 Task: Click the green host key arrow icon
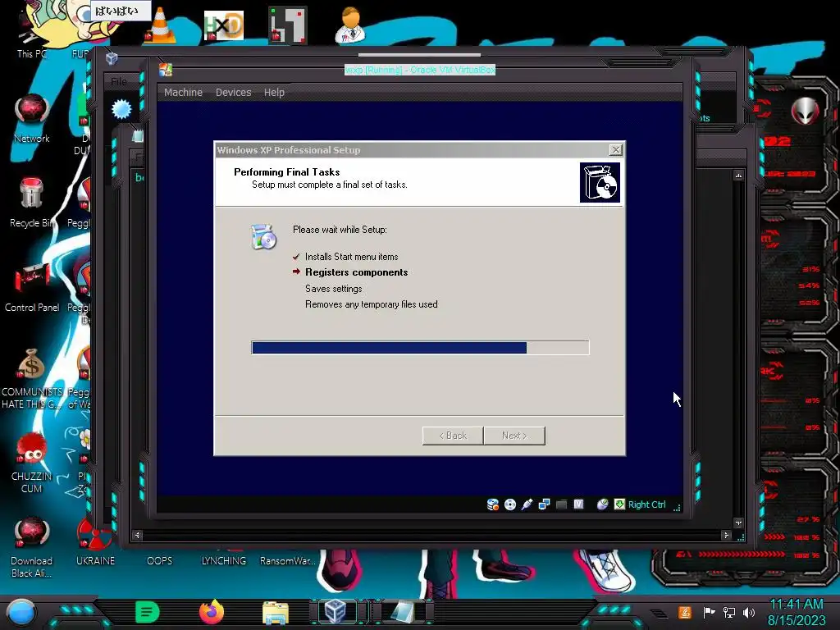pyautogui.click(x=619, y=504)
